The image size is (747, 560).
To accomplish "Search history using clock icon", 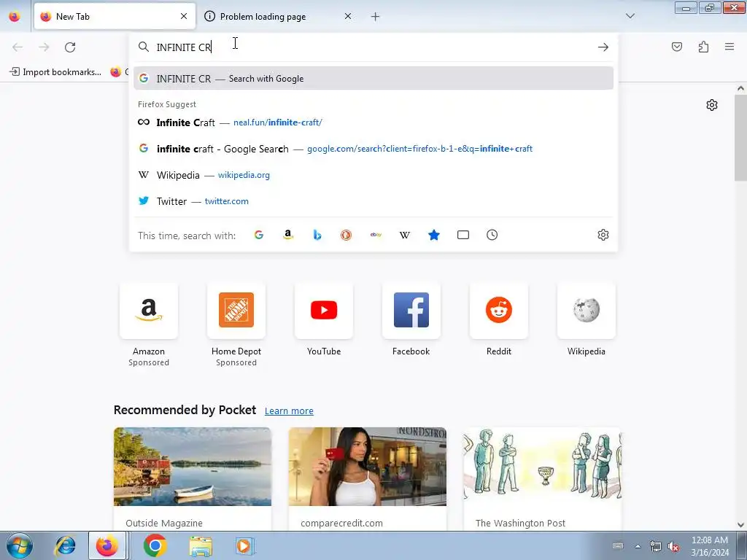I will pyautogui.click(x=492, y=235).
